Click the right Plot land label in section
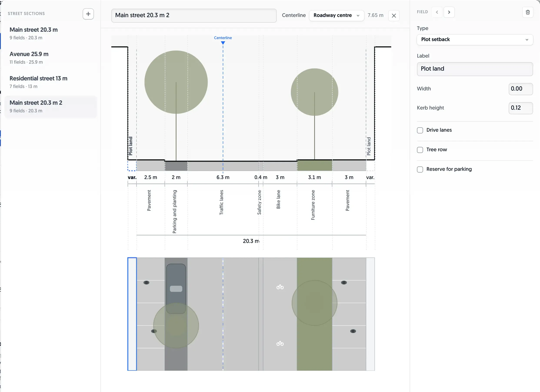This screenshot has height=392, width=540. [368, 146]
